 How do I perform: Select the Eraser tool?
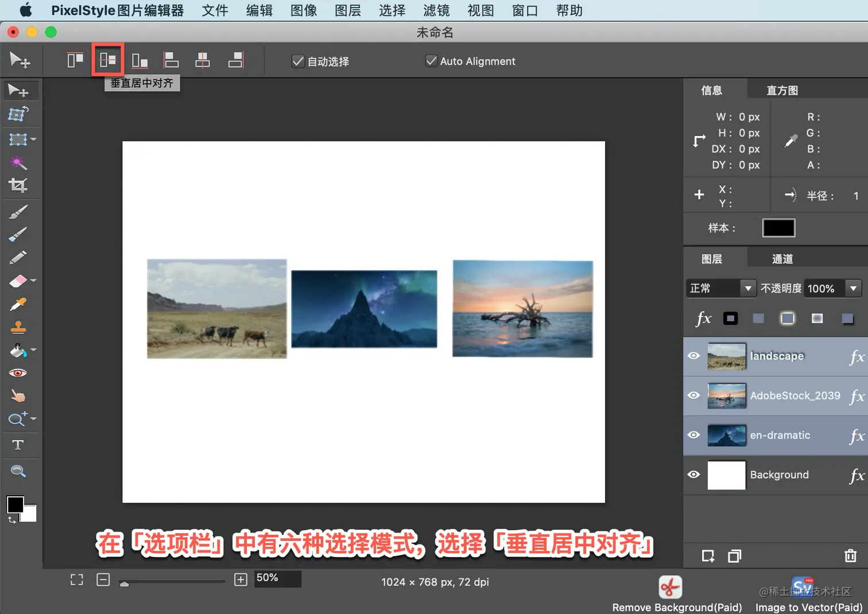click(18, 281)
